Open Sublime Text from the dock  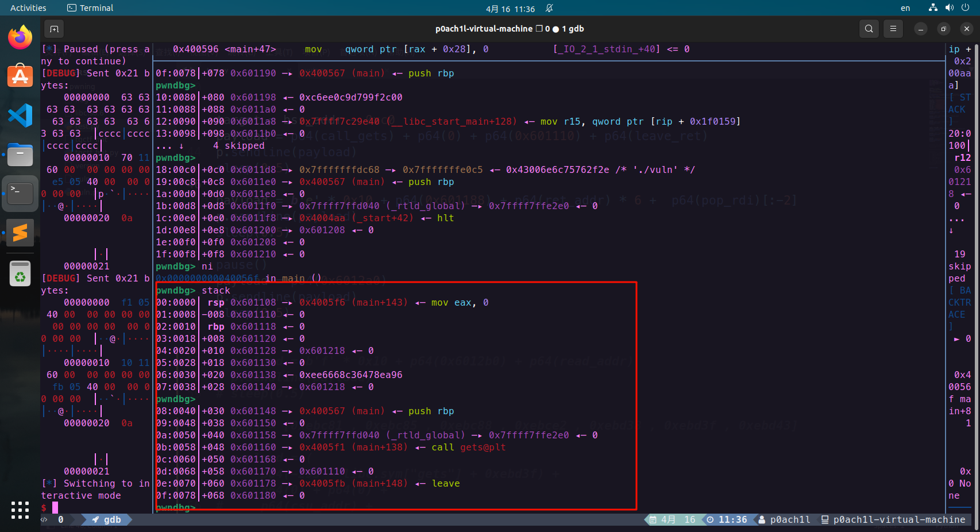pyautogui.click(x=20, y=233)
